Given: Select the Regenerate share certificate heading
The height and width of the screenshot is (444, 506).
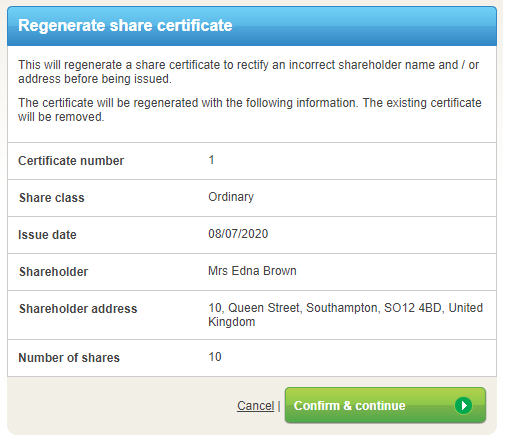Looking at the screenshot, I should pos(125,25).
